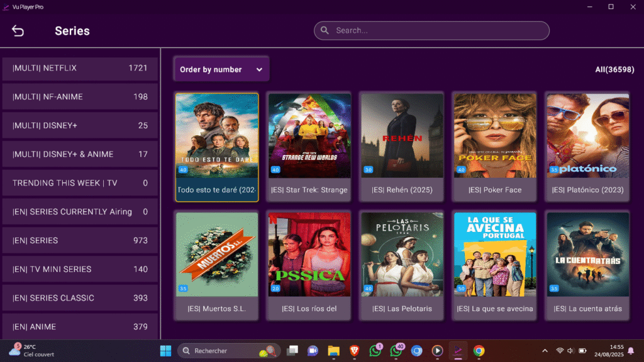The height and width of the screenshot is (362, 644).
Task: Open the Poker Face series poster
Action: tap(495, 136)
